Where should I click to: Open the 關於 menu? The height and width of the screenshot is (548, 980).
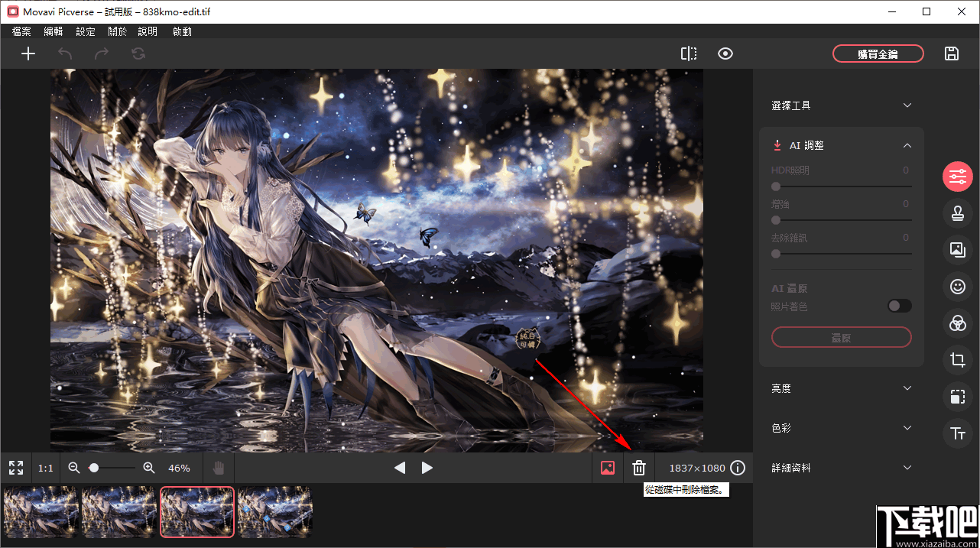point(118,31)
